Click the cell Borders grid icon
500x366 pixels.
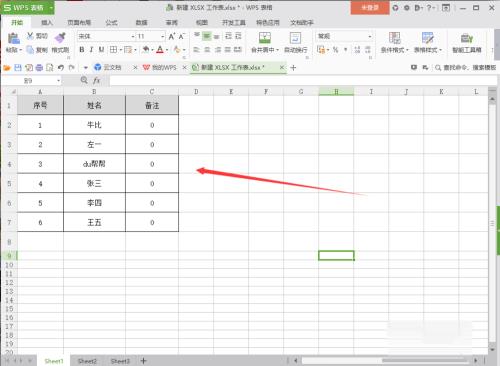click(x=113, y=50)
